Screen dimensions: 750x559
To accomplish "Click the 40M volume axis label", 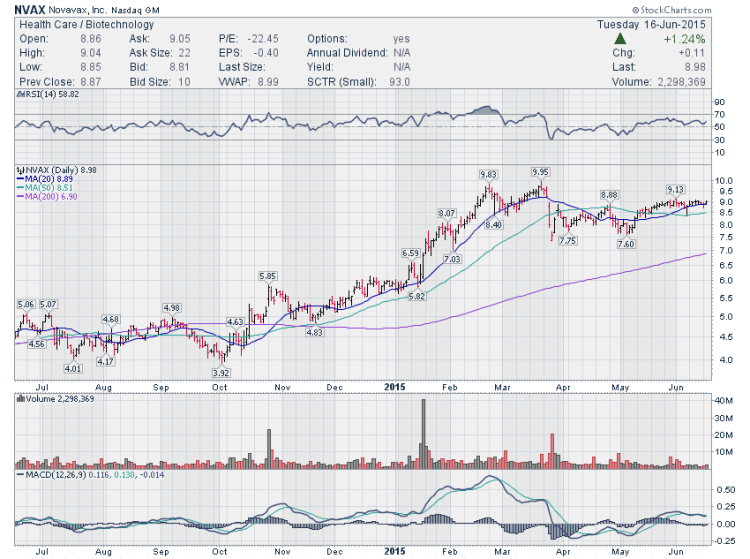I will coord(723,401).
